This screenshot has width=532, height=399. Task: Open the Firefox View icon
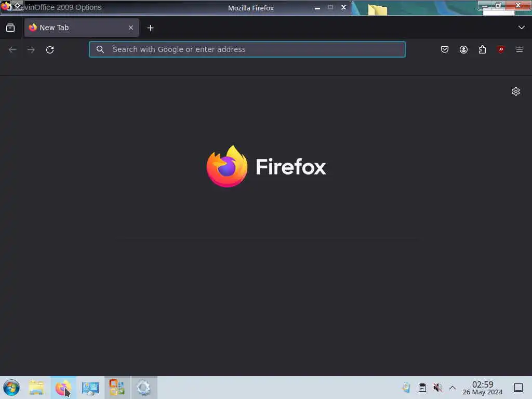point(10,28)
